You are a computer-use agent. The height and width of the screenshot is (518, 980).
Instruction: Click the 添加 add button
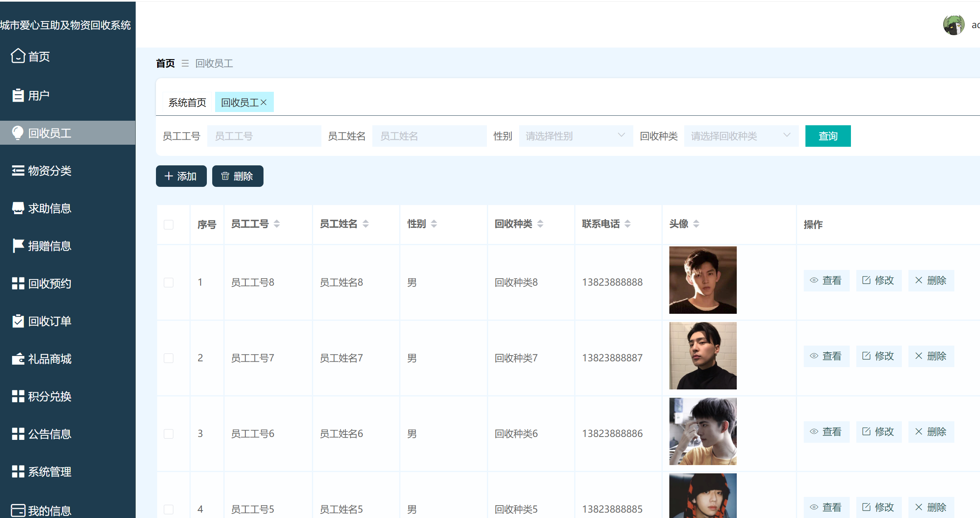coord(181,176)
